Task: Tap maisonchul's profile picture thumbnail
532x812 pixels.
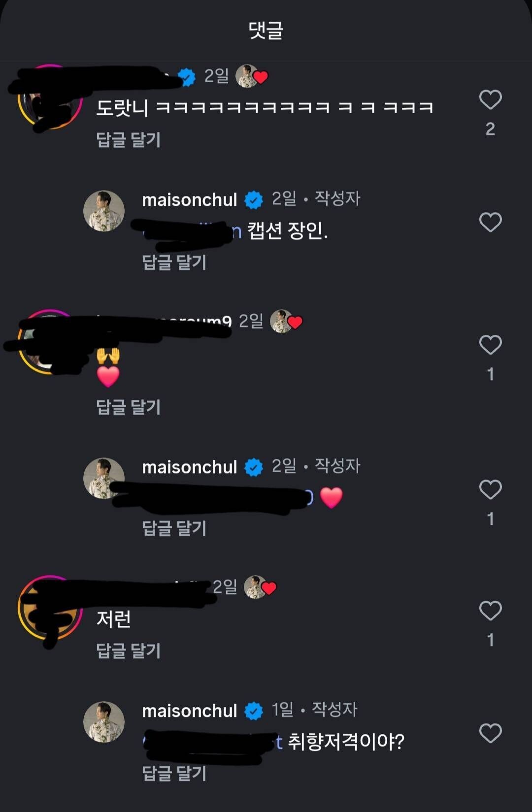Action: [104, 210]
